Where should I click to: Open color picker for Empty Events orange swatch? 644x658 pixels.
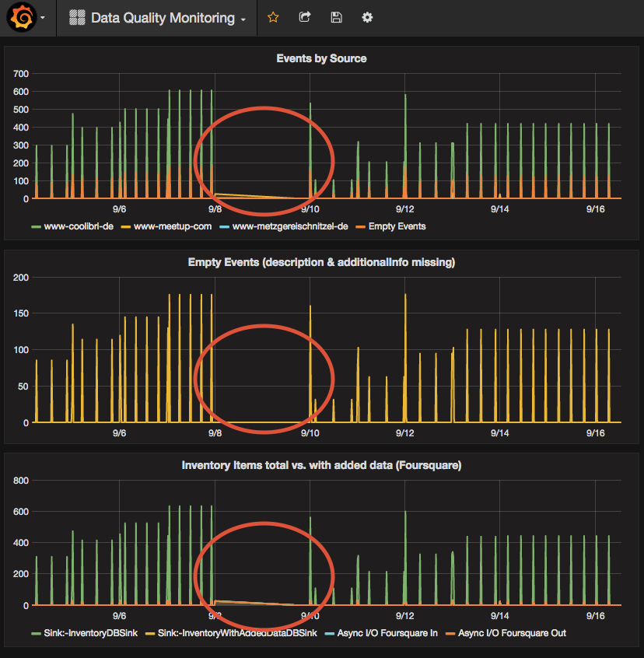tap(360, 227)
